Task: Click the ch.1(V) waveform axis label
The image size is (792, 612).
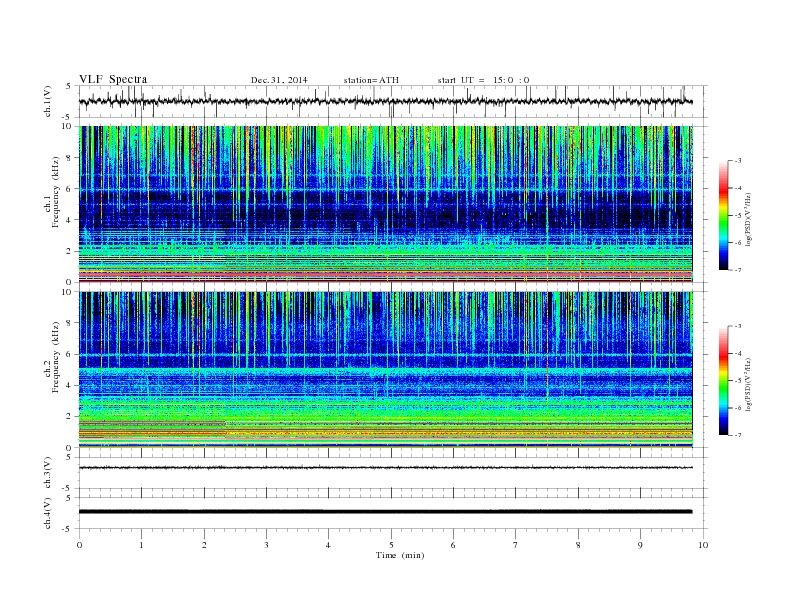Action: [48, 101]
